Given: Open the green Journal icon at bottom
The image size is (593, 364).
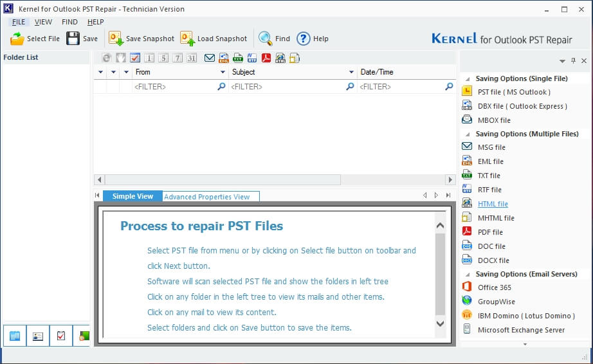Looking at the screenshot, I should tap(82, 336).
